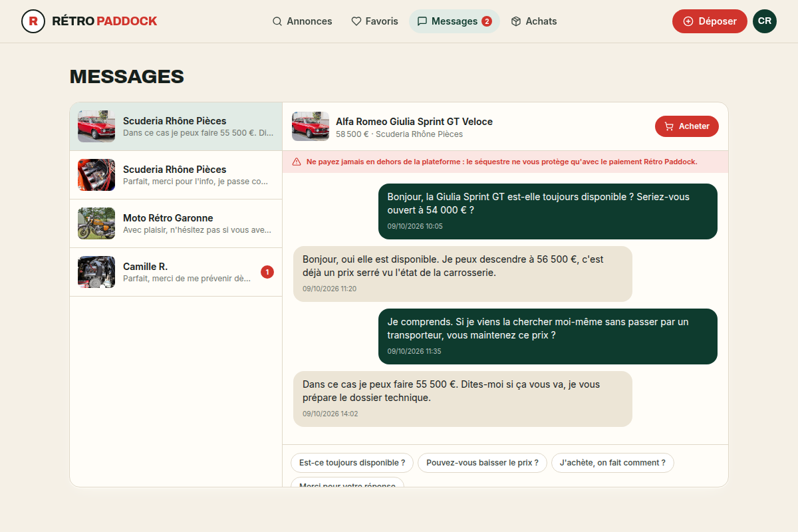Click the MESSAGES page heading
This screenshot has height=532, width=798.
[x=127, y=76]
